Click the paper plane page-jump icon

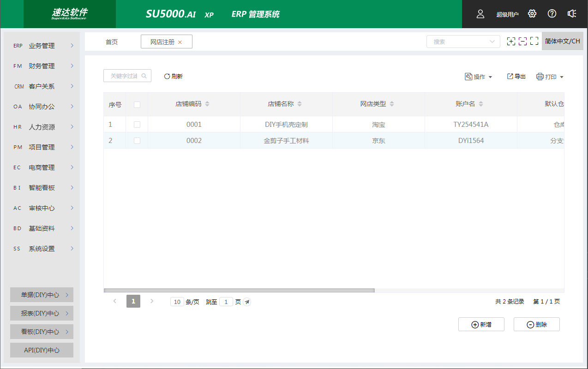point(247,302)
